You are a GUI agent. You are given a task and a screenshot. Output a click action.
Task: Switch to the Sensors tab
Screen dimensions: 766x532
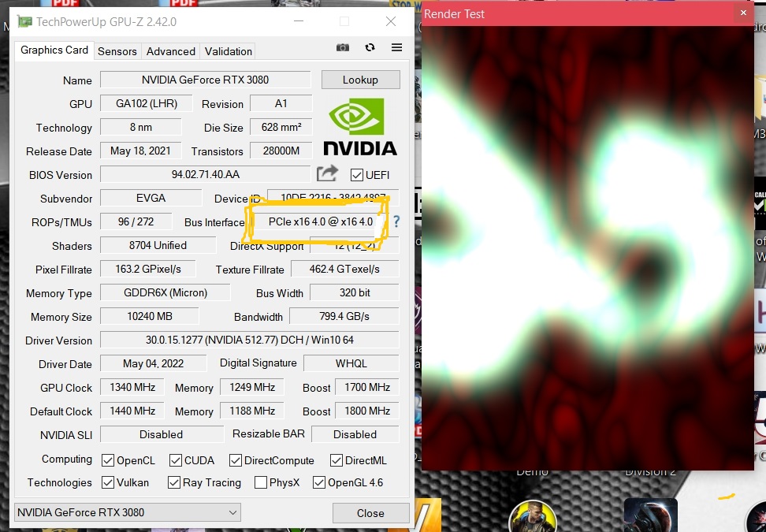[x=117, y=51]
